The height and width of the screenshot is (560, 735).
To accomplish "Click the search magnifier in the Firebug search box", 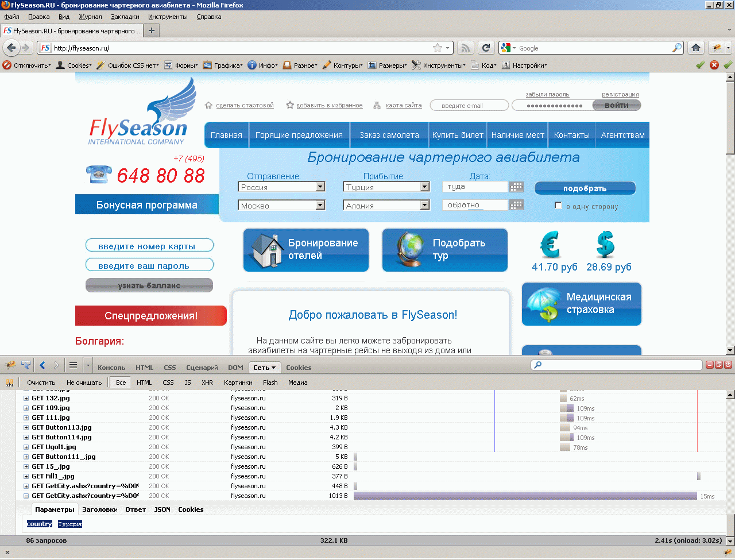I will [x=537, y=365].
